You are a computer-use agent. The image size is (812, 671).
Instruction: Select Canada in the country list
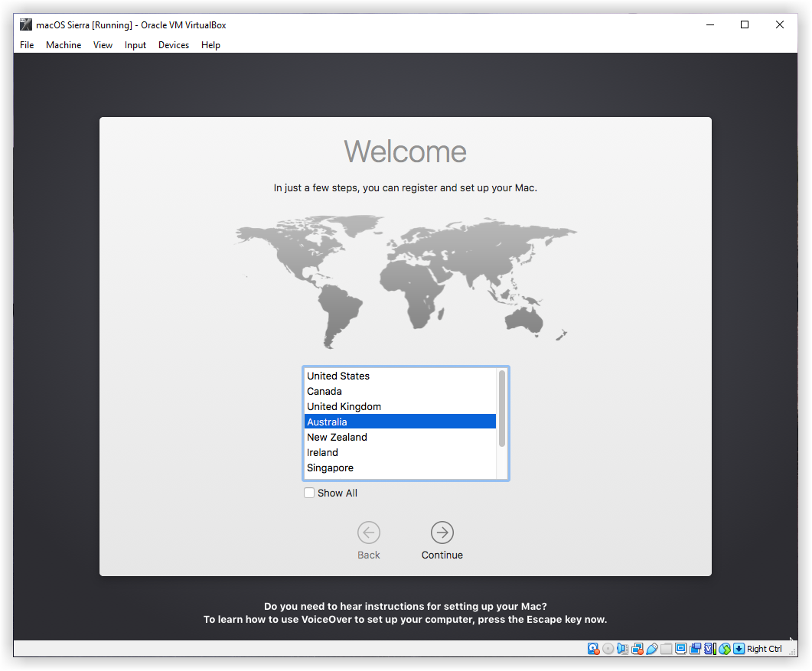pos(399,392)
